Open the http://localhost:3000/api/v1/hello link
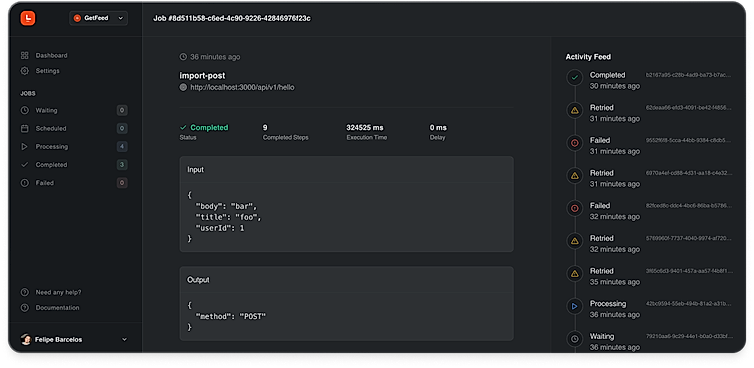Image resolution: width=754 pixels, height=368 pixels. coord(242,88)
